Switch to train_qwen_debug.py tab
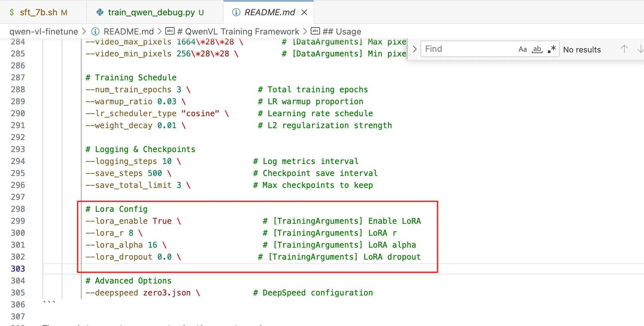This screenshot has width=644, height=326. pos(155,12)
